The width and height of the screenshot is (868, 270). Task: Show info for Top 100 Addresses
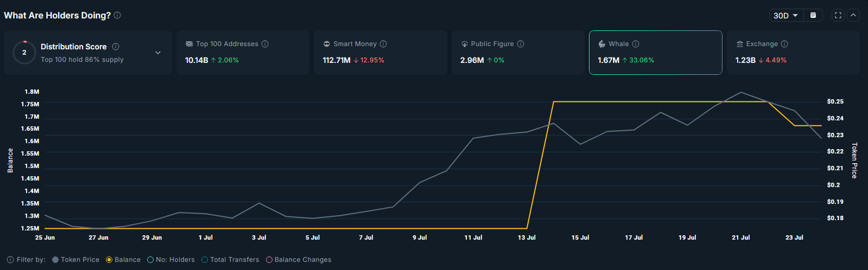265,44
